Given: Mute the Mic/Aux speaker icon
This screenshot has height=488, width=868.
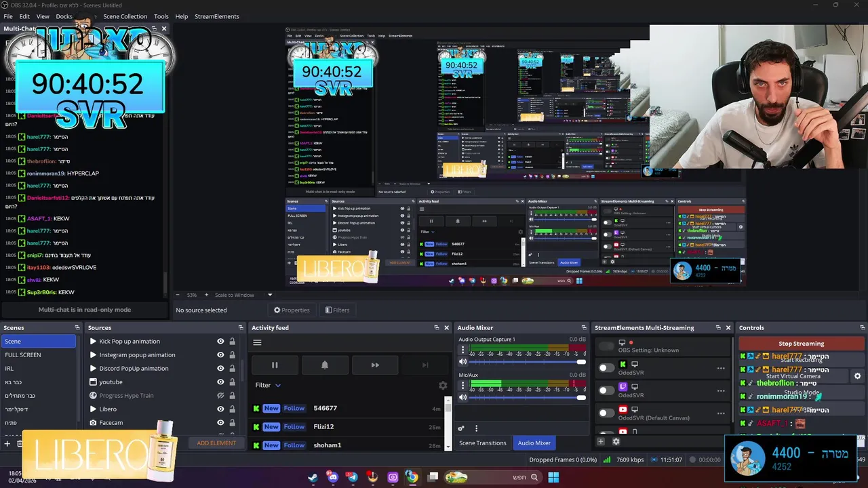Looking at the screenshot, I should coord(463,397).
